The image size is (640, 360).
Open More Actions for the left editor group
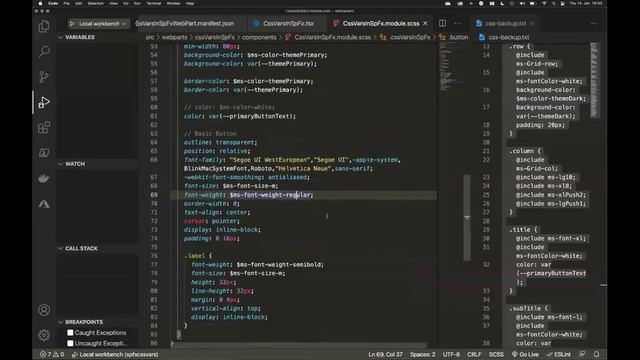[458, 23]
